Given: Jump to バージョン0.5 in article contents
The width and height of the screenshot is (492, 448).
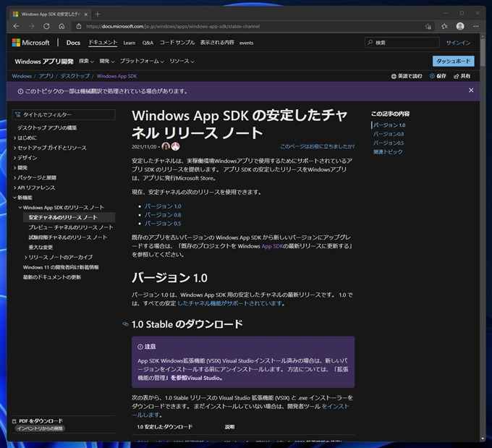Looking at the screenshot, I should 389,143.
